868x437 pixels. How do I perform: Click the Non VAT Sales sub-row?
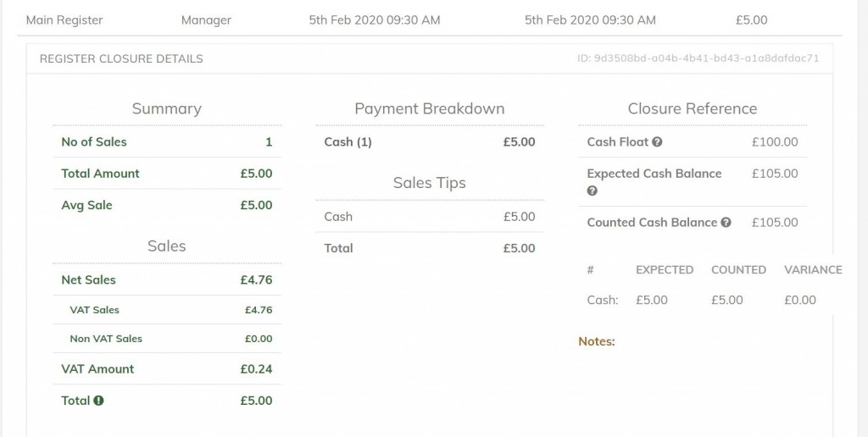coord(106,339)
